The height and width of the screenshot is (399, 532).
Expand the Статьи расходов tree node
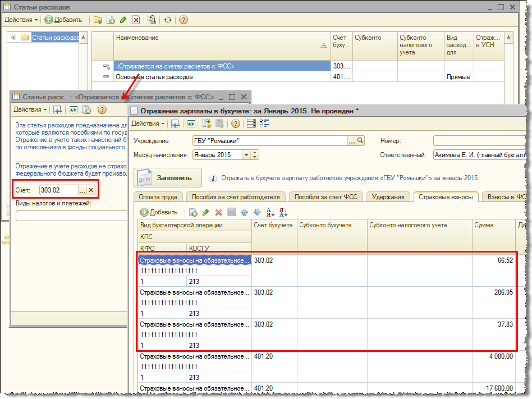[x=14, y=38]
